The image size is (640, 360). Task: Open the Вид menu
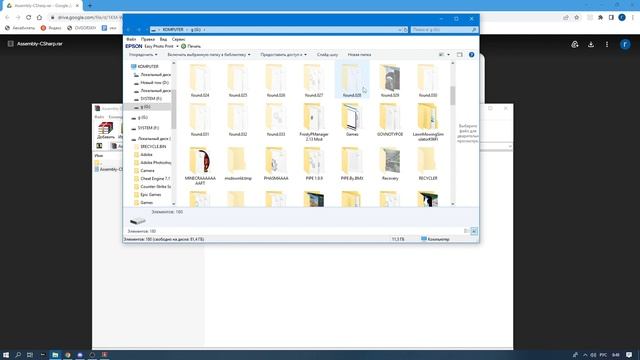[163, 39]
